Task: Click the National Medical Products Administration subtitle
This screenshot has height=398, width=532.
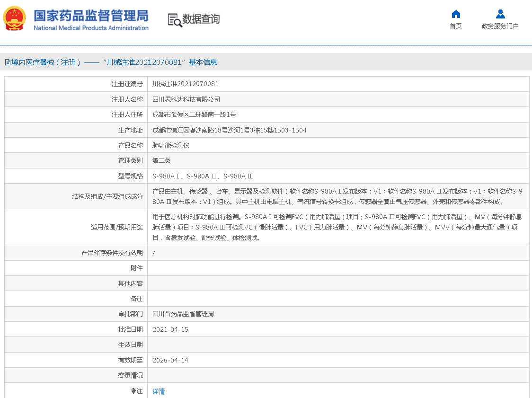Action: click(91, 28)
